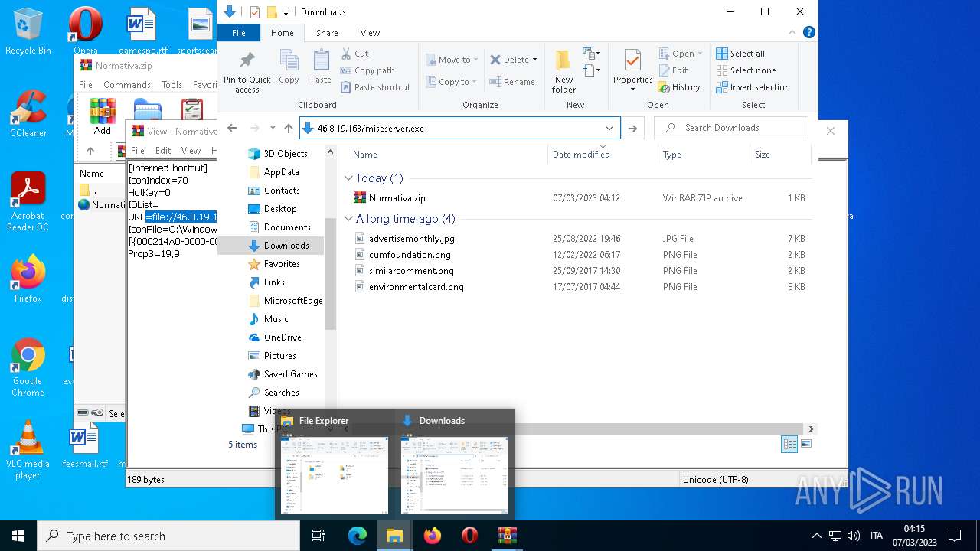Go back in Explorer navigation

(232, 128)
